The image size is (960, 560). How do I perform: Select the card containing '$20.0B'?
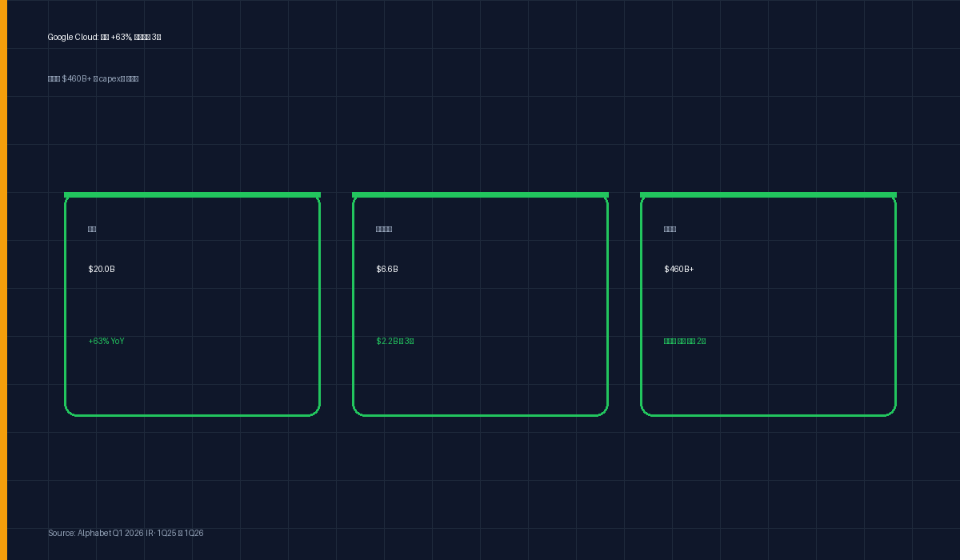(x=192, y=304)
